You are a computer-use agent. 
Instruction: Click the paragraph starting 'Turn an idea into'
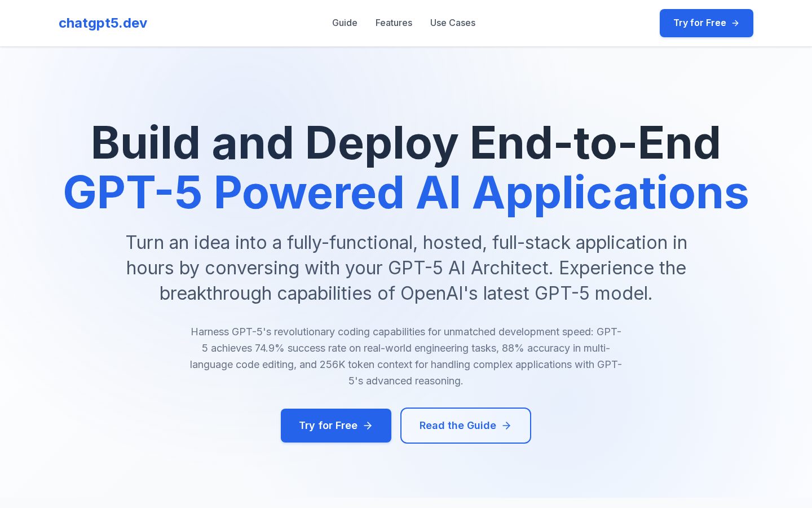(406, 268)
